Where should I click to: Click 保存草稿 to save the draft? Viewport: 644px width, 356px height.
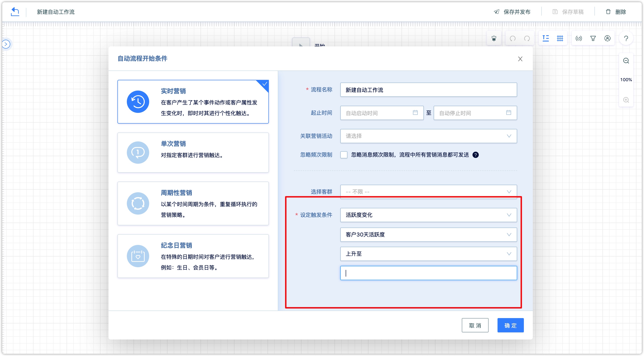pos(568,12)
